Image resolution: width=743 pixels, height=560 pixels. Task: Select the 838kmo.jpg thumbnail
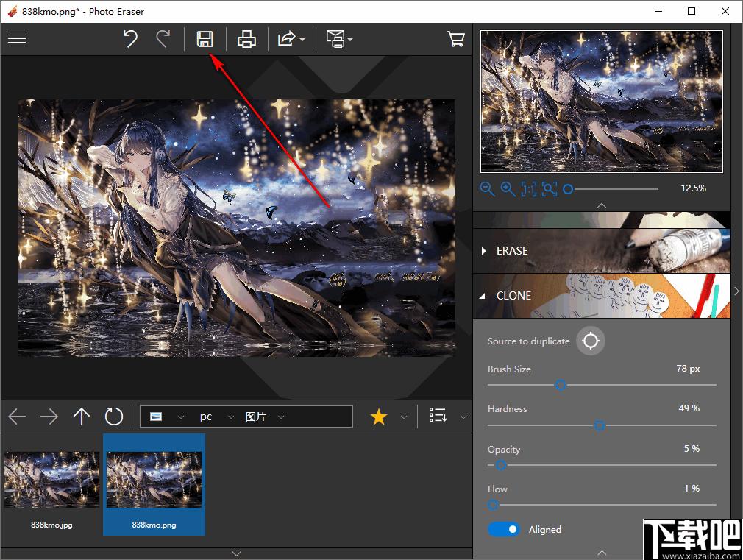tap(51, 485)
